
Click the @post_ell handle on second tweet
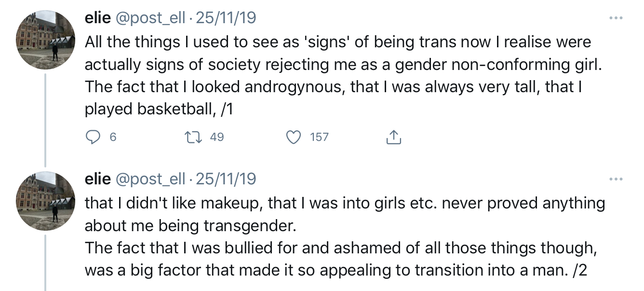click(150, 180)
